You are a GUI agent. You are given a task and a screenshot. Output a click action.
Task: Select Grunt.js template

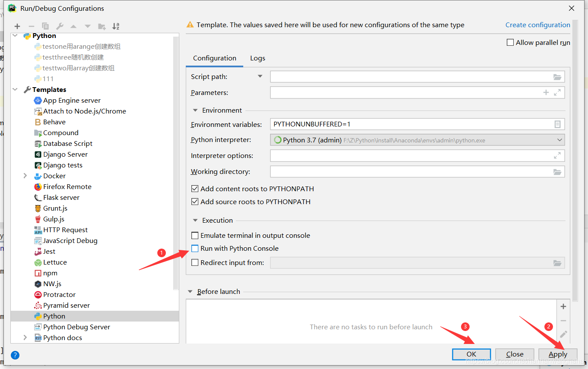[51, 208]
